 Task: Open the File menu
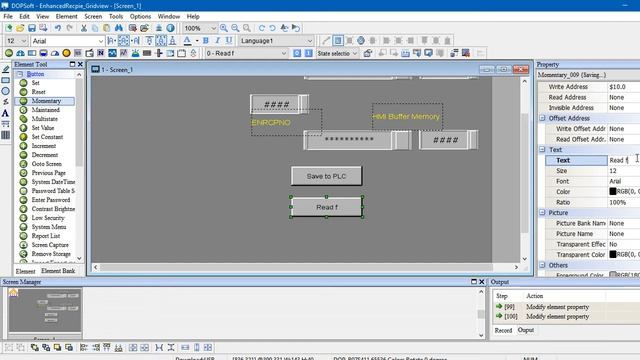coord(8,16)
